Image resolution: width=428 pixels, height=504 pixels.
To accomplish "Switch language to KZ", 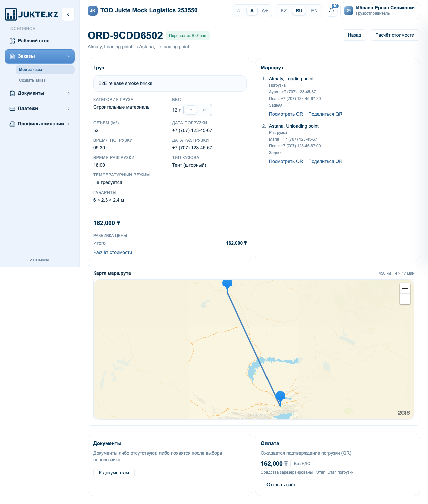I will click(284, 11).
